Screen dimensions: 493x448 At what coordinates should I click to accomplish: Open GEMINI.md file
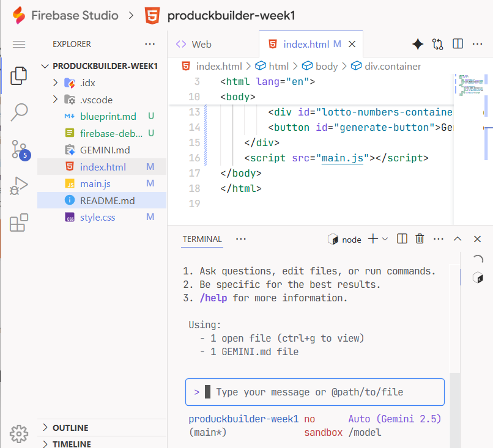click(102, 150)
